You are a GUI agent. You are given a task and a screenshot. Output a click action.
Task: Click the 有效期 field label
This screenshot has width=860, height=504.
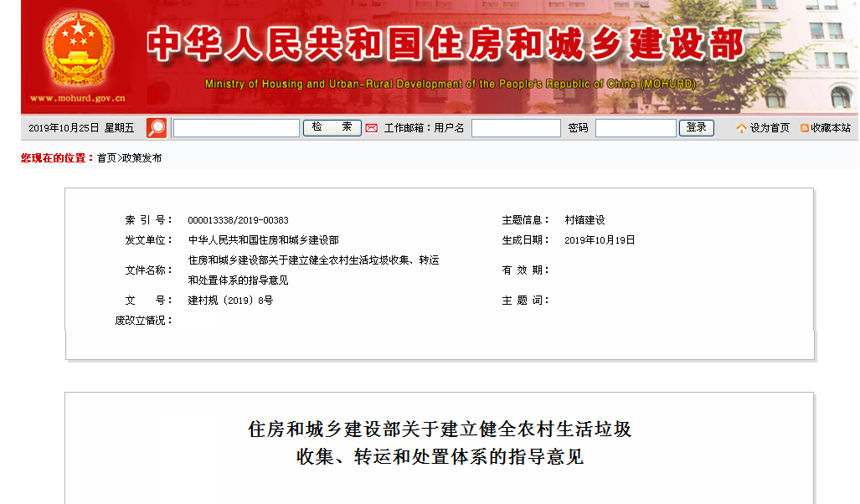525,270
